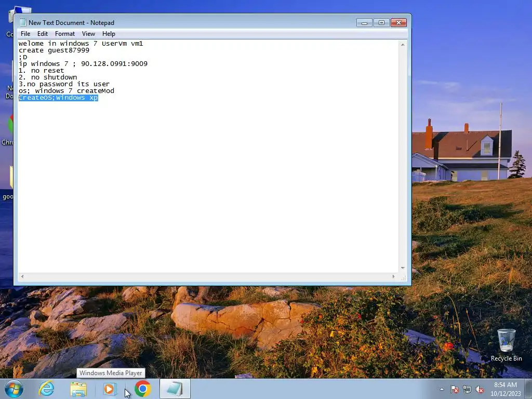
Task: Click the horizontal scrollbar left arrow
Action: tap(22, 276)
